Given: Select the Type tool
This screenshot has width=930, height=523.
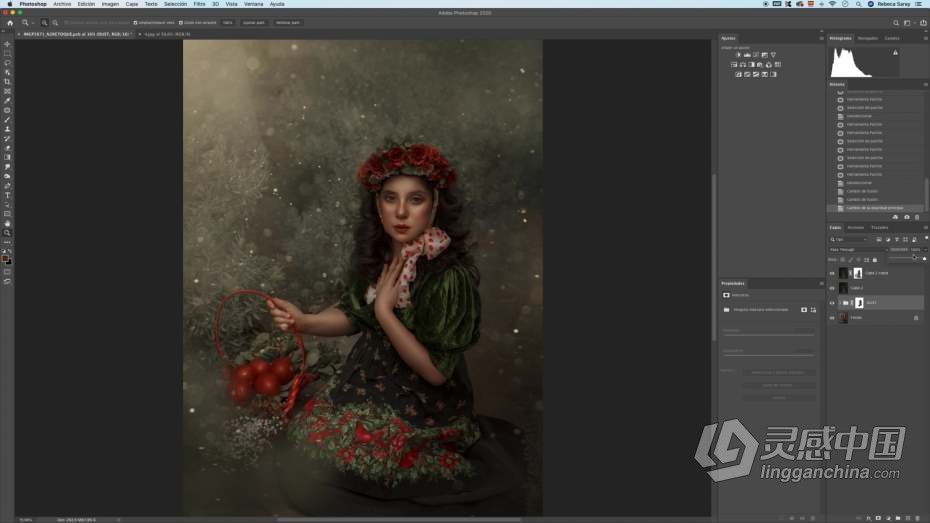Looking at the screenshot, I should [7, 195].
